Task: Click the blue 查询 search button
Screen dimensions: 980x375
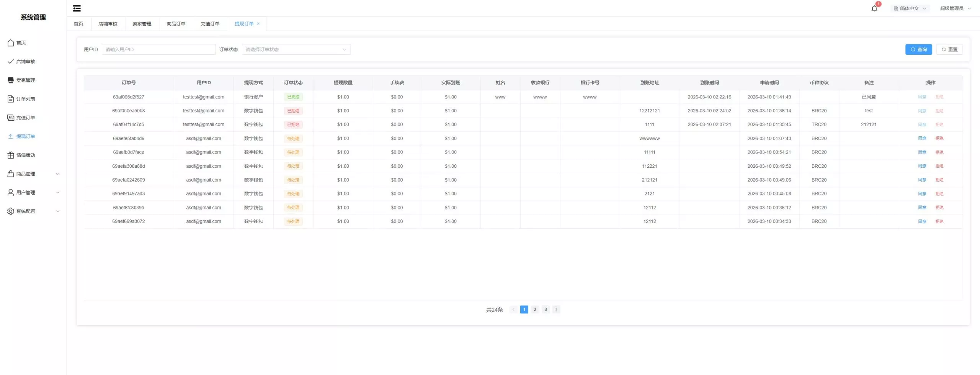Action: (x=918, y=49)
